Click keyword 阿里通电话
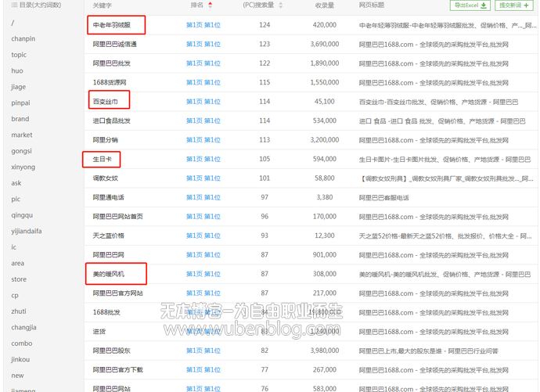540x392 pixels. (109, 197)
